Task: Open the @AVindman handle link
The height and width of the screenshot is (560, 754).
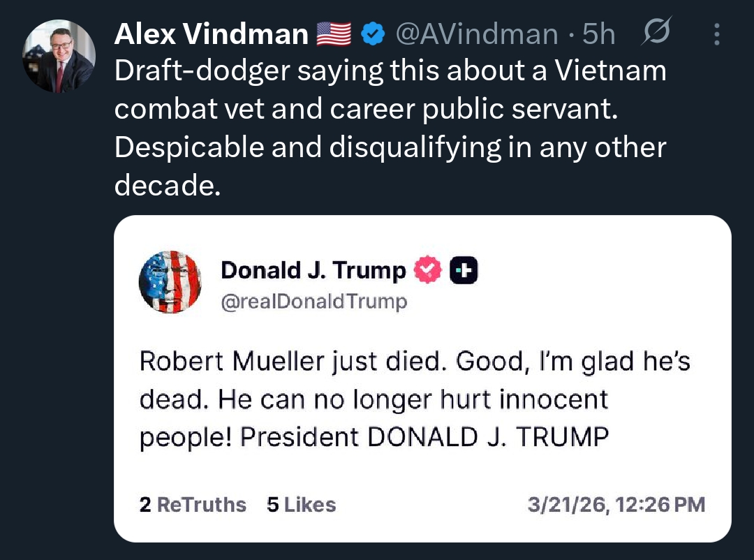Action: (x=477, y=33)
